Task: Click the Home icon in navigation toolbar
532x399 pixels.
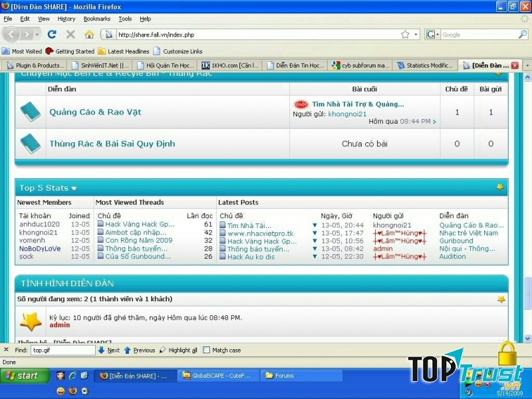Action: click(89, 34)
